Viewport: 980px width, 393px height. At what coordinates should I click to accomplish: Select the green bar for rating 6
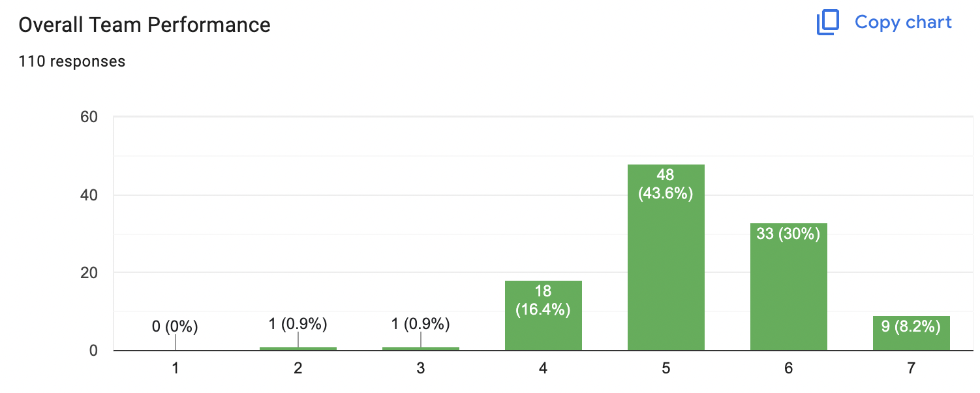pos(789,287)
